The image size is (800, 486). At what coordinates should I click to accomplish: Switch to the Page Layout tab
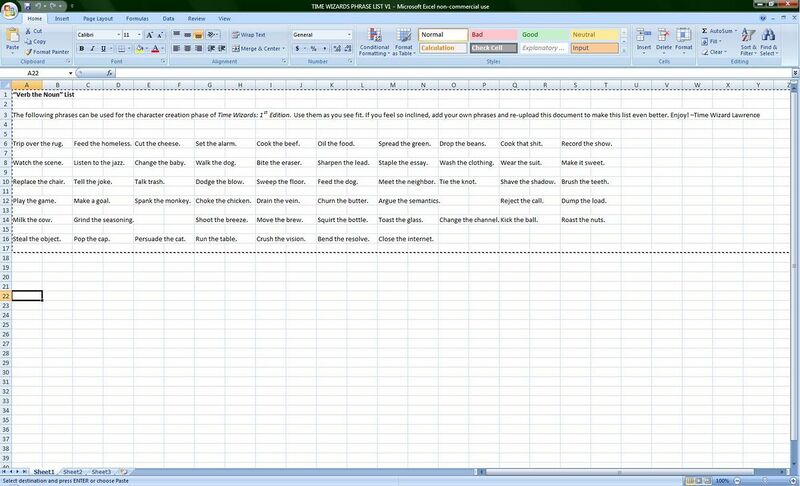click(x=97, y=18)
